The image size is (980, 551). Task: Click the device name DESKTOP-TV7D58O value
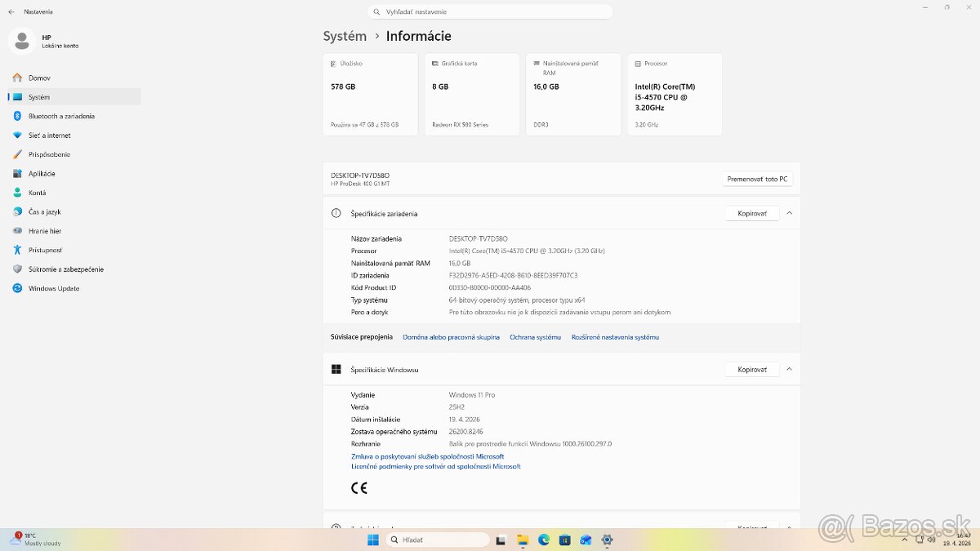coord(479,238)
